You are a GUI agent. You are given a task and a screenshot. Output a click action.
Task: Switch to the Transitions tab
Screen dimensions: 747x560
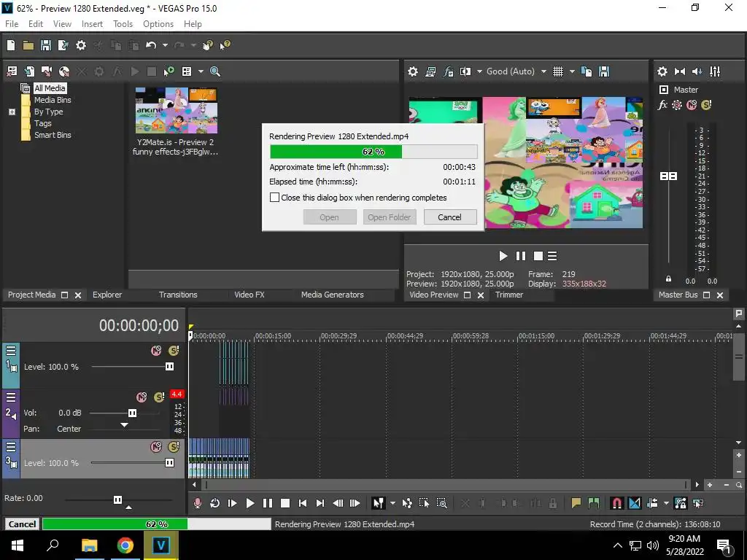click(178, 295)
